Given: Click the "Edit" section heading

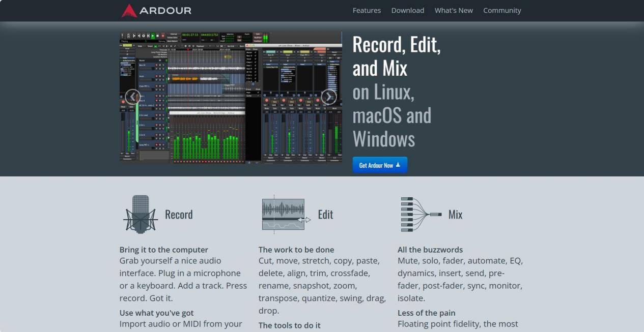Looking at the screenshot, I should click(325, 215).
